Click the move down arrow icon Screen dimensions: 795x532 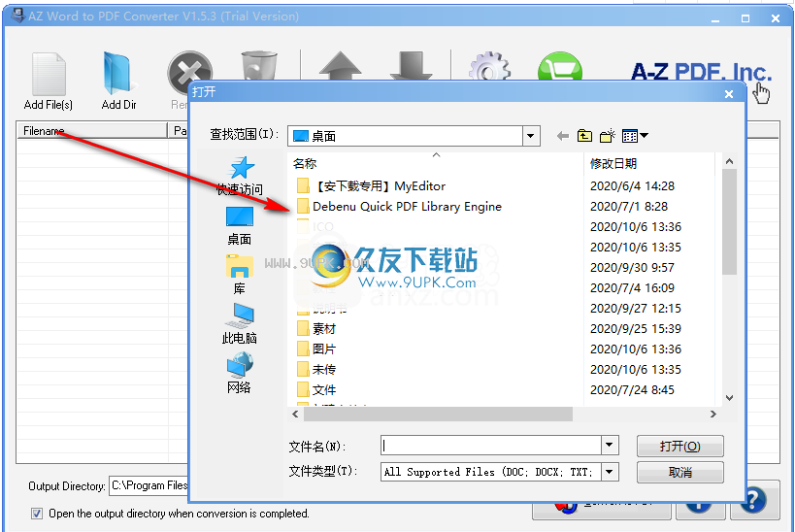(x=412, y=65)
